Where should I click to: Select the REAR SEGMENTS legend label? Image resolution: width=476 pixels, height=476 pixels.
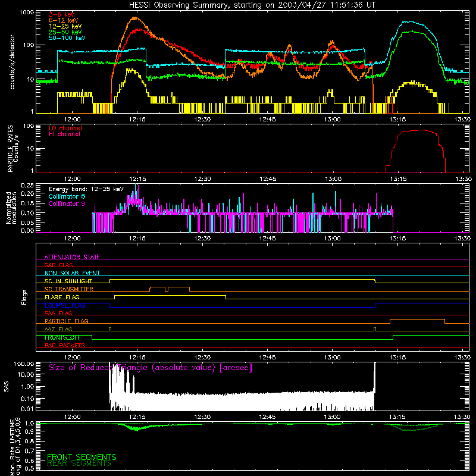pos(79,463)
